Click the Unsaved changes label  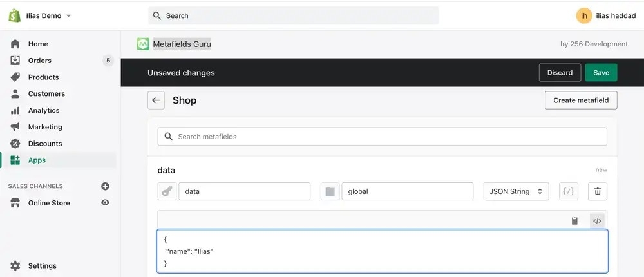tap(181, 73)
